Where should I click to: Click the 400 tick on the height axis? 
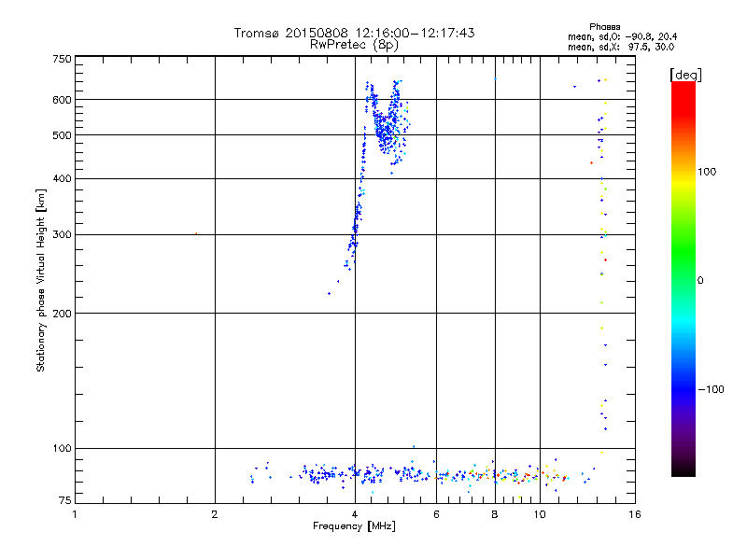62,178
